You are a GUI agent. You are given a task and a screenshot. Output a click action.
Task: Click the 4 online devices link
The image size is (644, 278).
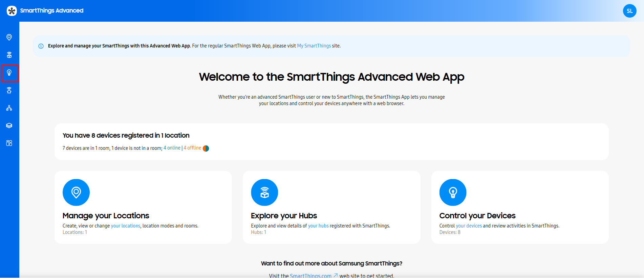pyautogui.click(x=172, y=148)
